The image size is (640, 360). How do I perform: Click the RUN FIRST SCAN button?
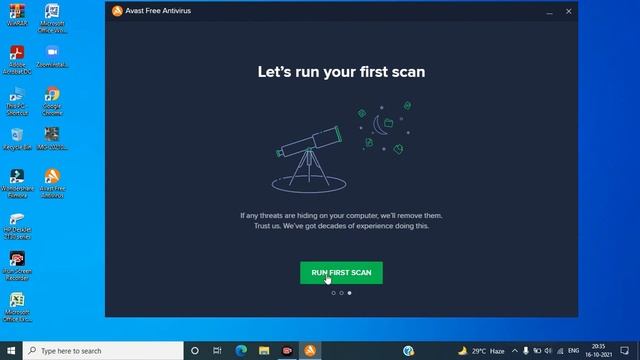[x=341, y=273]
